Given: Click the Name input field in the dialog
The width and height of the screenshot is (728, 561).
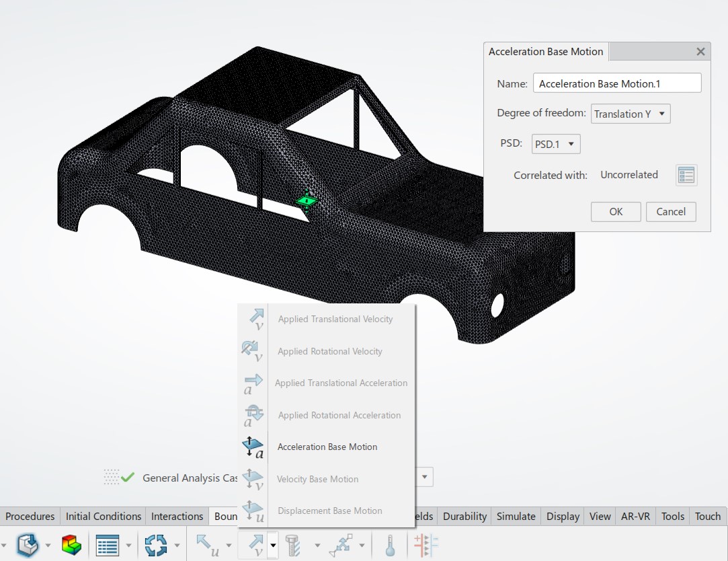Looking at the screenshot, I should click(x=616, y=83).
